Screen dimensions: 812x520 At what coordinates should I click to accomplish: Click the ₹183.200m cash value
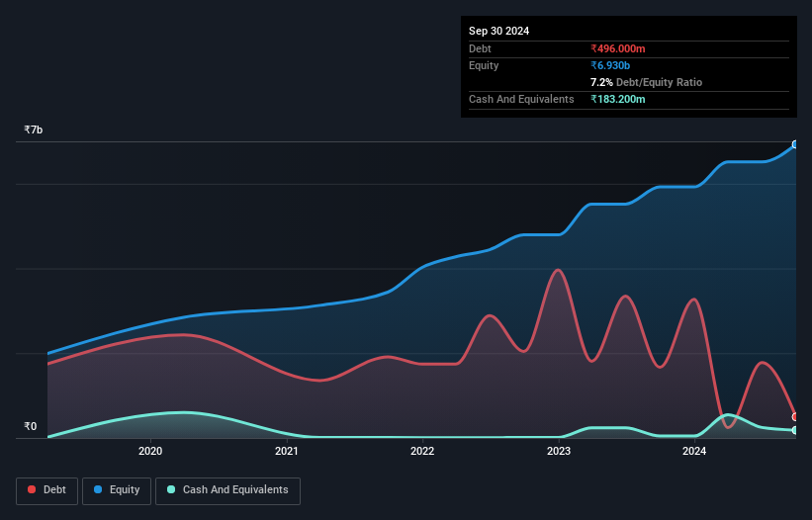pyautogui.click(x=618, y=99)
